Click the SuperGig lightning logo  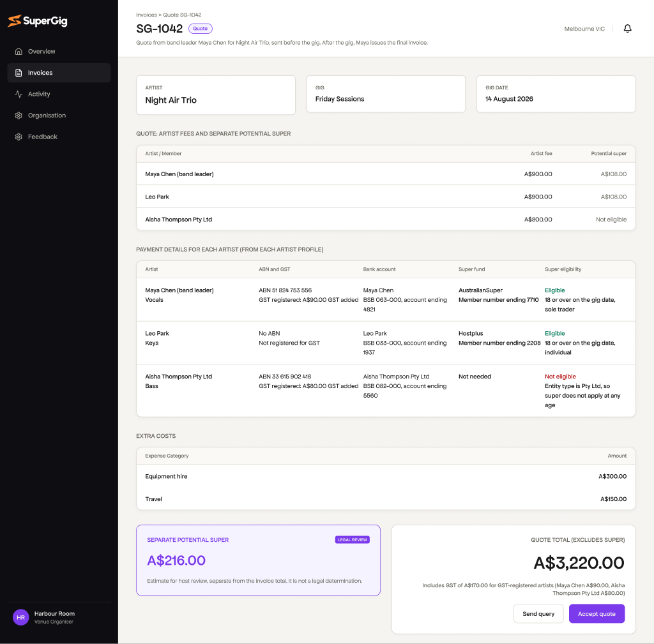pyautogui.click(x=15, y=21)
